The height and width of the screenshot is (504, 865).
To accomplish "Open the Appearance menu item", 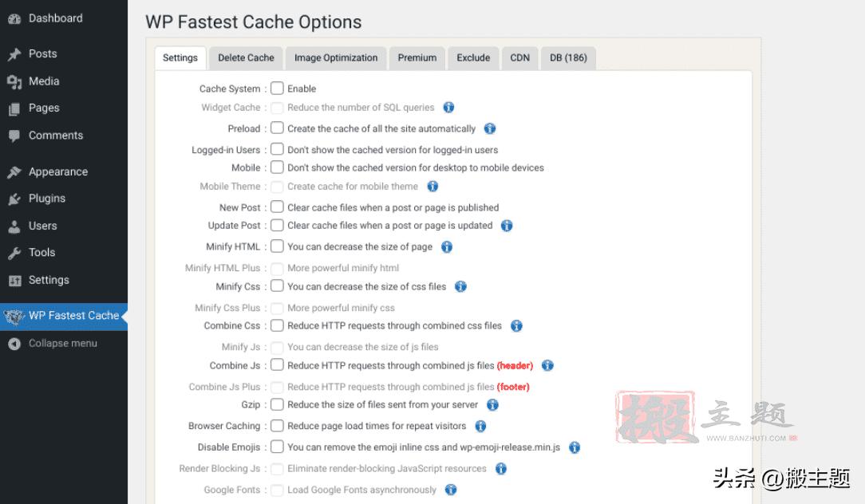I will 57,171.
